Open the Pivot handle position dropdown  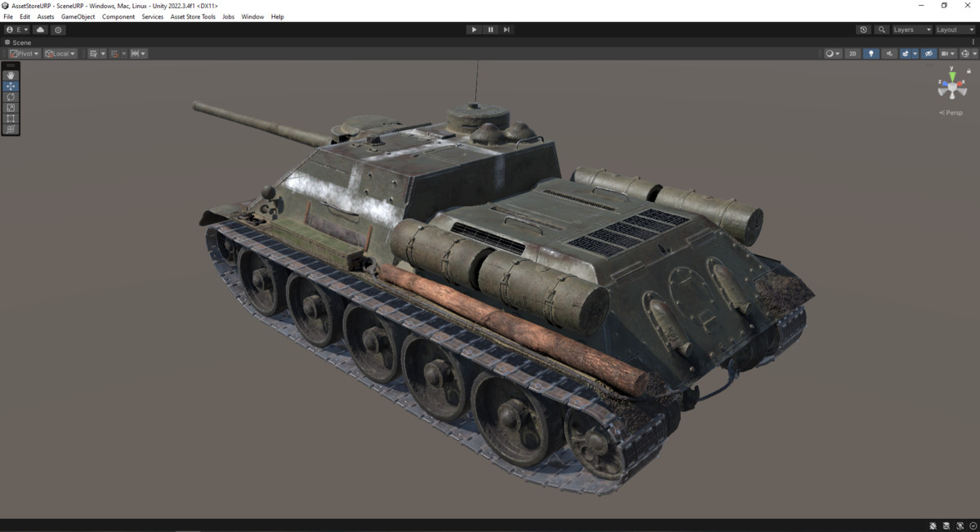pyautogui.click(x=24, y=54)
